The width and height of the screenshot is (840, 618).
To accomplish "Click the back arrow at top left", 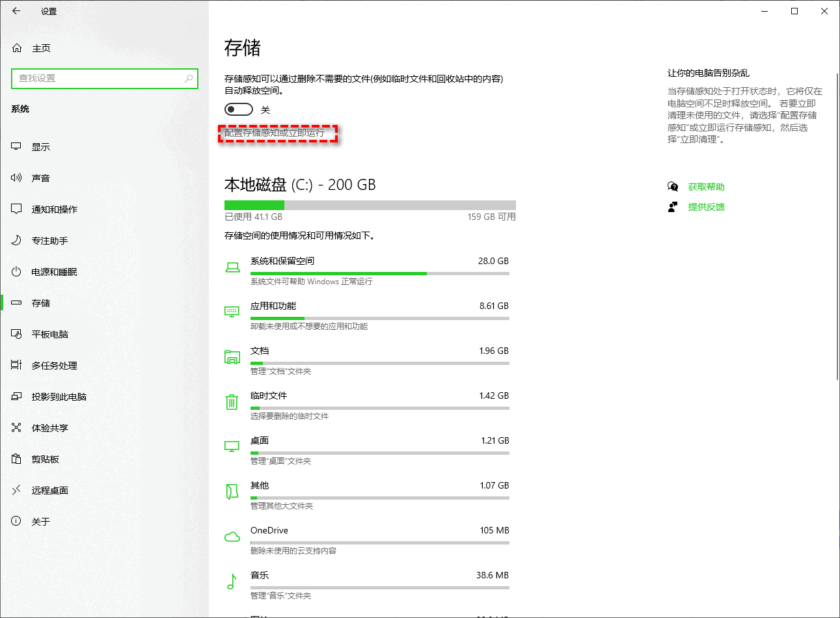I will pos(15,11).
